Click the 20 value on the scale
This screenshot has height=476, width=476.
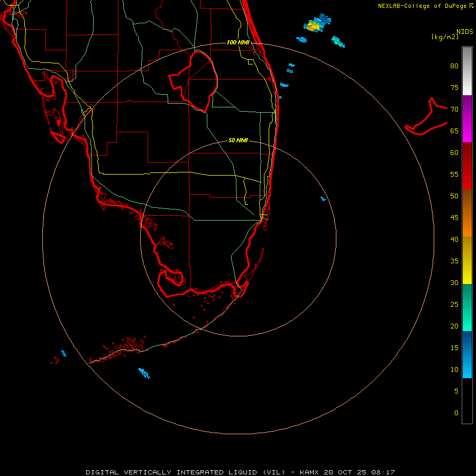point(454,326)
